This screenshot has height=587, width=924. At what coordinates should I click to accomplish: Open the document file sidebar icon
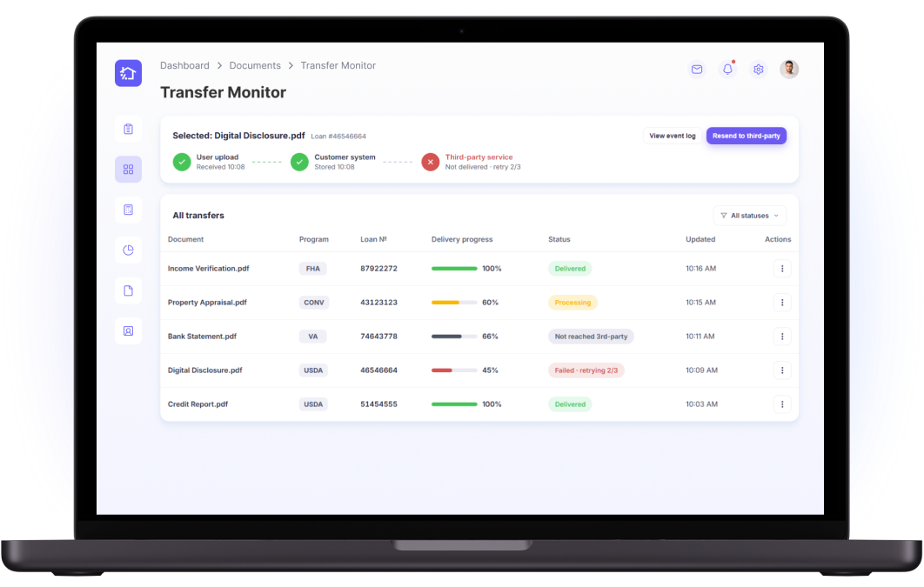[128, 290]
